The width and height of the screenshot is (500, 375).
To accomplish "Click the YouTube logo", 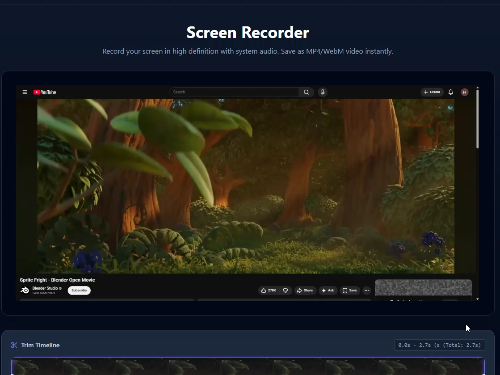I will [45, 92].
